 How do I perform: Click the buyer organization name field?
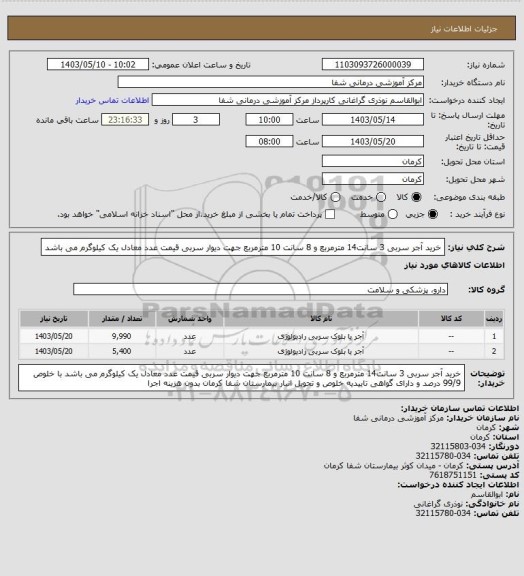click(x=270, y=82)
